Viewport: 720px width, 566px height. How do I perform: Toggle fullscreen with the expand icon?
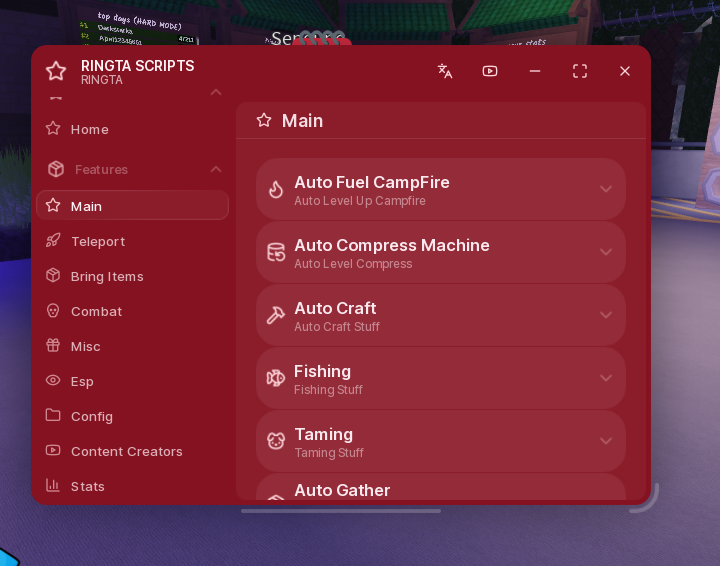(580, 71)
